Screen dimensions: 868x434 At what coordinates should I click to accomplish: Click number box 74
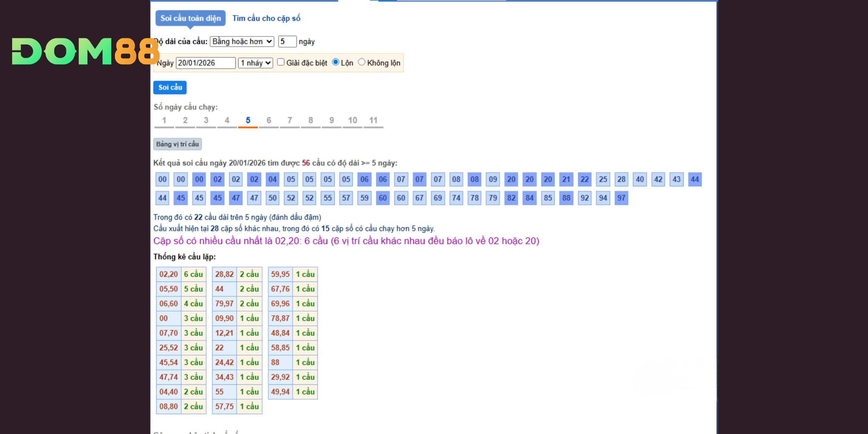pyautogui.click(x=456, y=198)
